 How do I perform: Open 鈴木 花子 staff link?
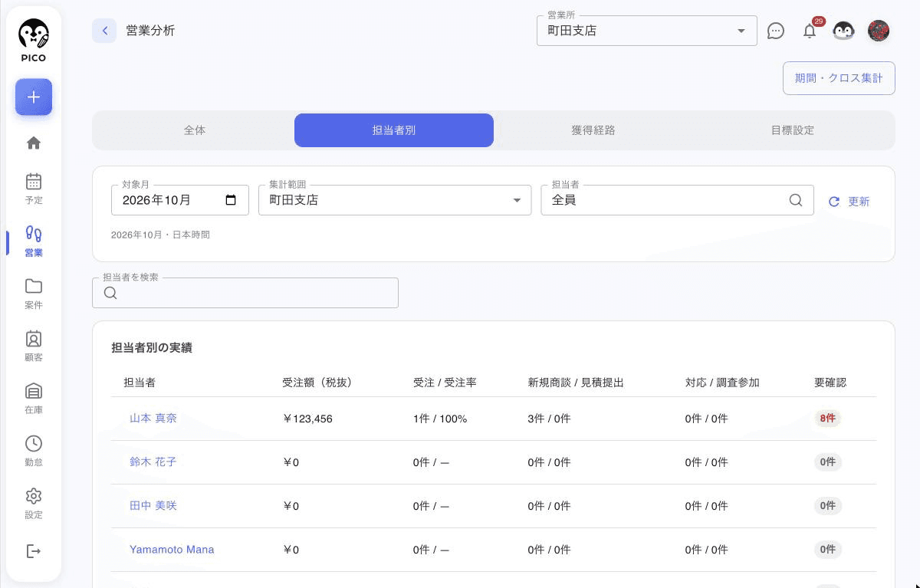pos(153,462)
